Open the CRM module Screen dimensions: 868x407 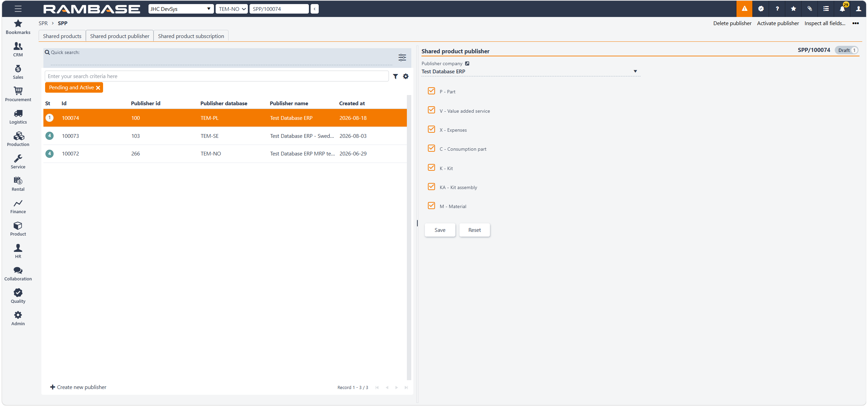coord(18,50)
